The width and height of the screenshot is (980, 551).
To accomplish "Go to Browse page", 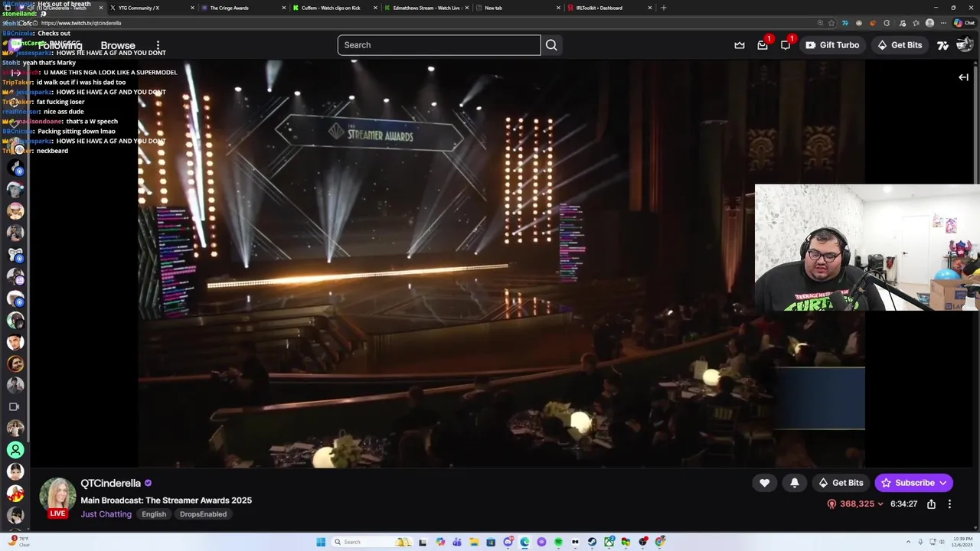I will click(x=118, y=45).
